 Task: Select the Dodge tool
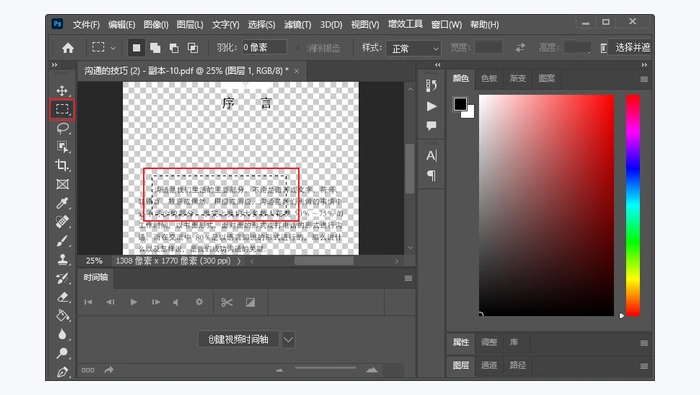(x=62, y=353)
